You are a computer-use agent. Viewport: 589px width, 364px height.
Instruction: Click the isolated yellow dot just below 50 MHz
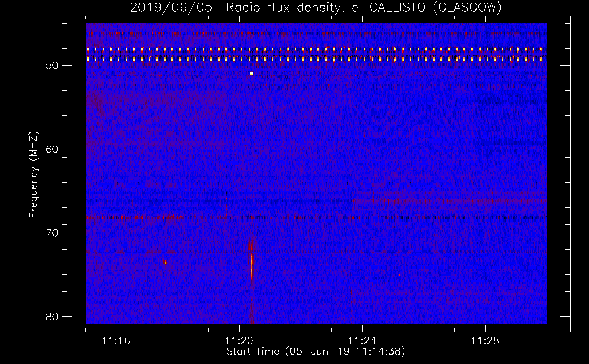click(251, 74)
